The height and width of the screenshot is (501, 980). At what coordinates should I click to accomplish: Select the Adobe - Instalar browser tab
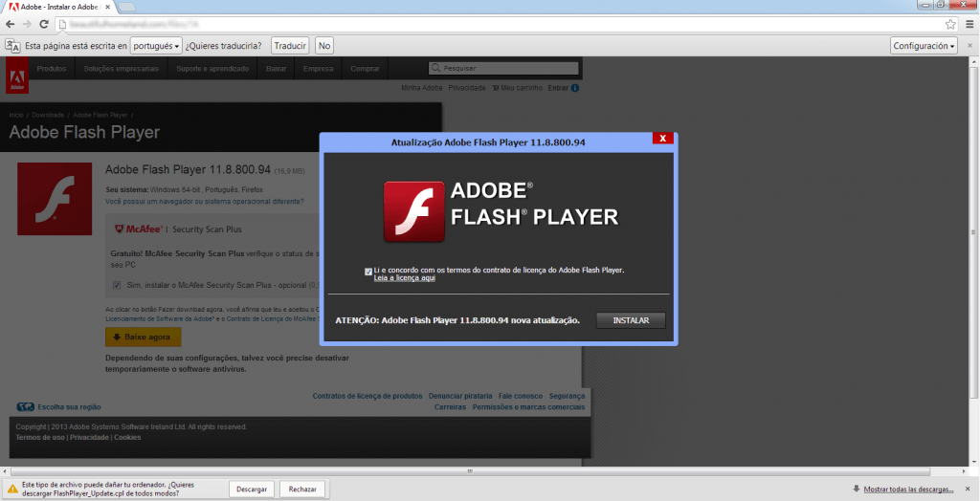(x=59, y=7)
